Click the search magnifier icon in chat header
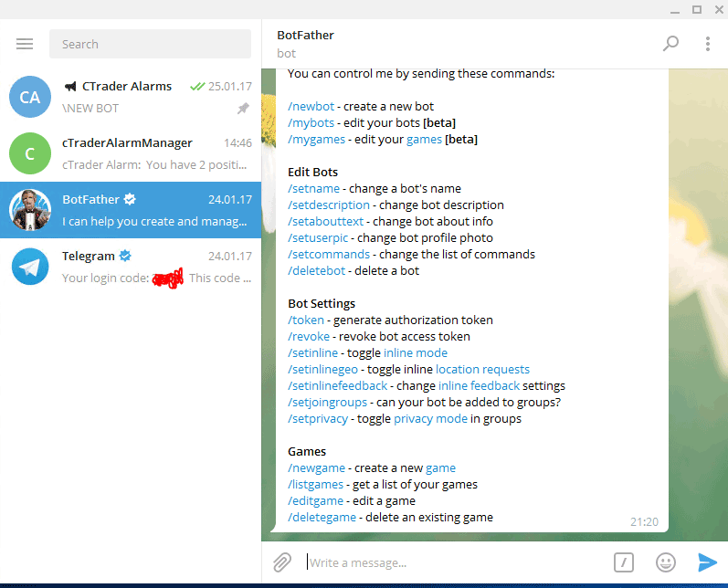The image size is (728, 588). coord(670,43)
